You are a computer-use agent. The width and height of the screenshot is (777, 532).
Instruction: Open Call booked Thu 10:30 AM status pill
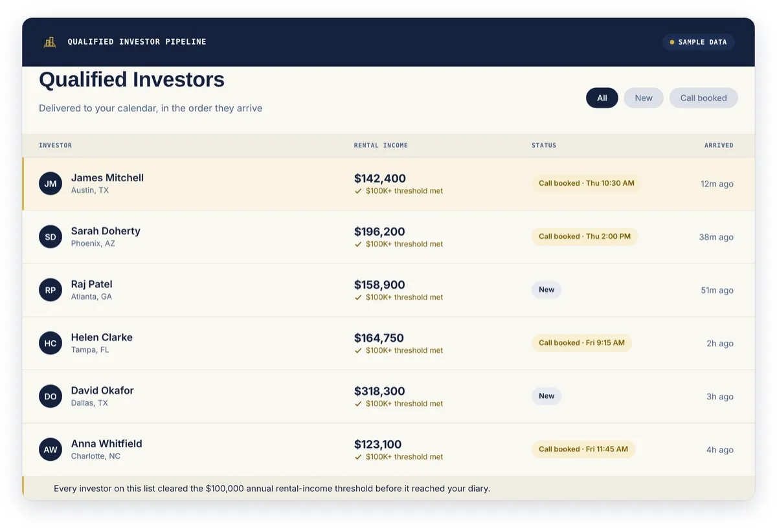[586, 183]
